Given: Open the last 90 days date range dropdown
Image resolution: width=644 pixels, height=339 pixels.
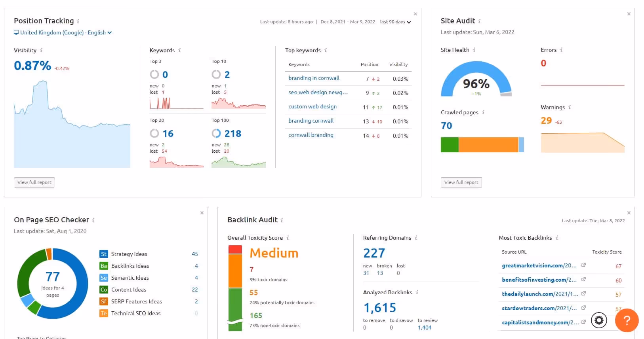Looking at the screenshot, I should (x=395, y=22).
